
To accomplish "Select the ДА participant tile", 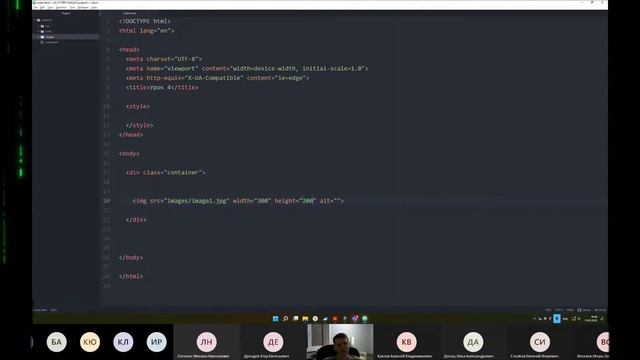I will [x=473, y=342].
